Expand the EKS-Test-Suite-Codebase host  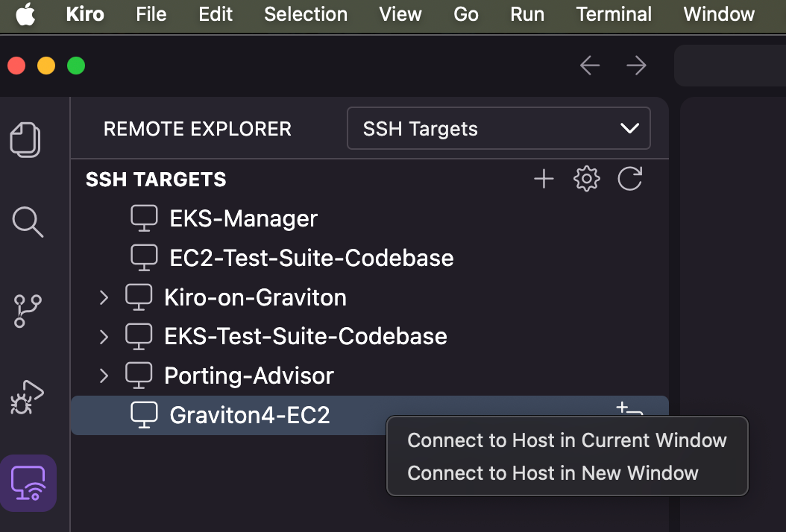[104, 336]
